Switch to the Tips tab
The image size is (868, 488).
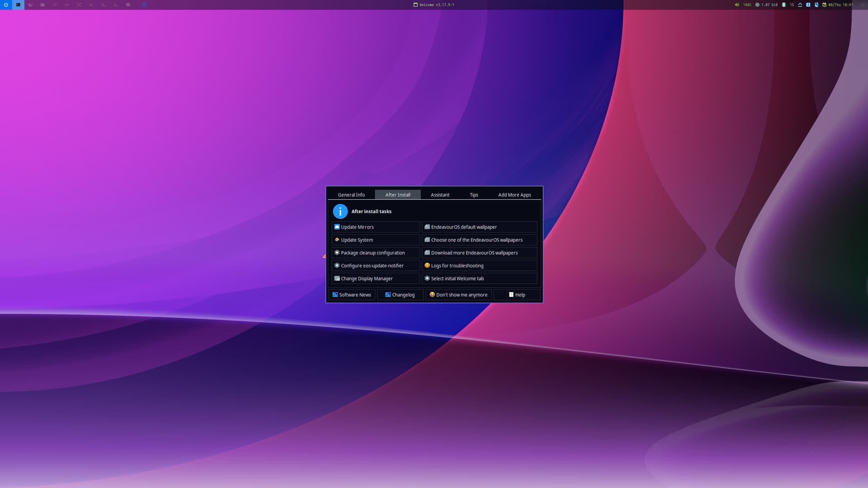[x=473, y=194]
